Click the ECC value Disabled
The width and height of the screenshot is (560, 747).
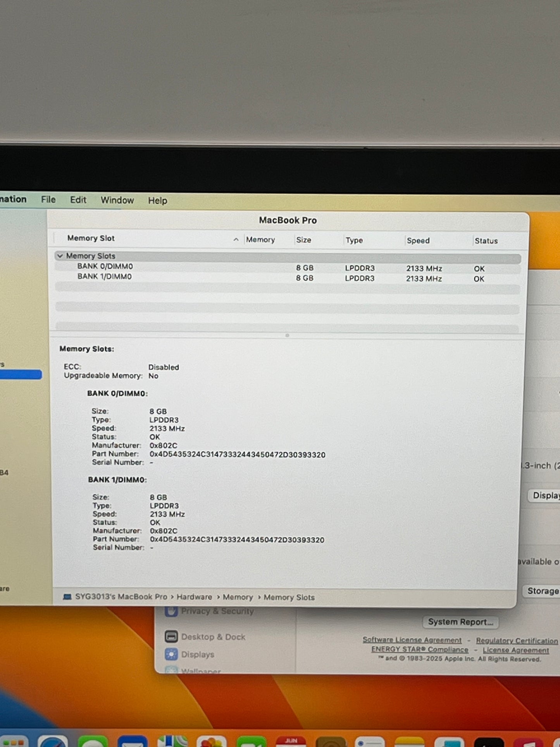click(x=164, y=367)
